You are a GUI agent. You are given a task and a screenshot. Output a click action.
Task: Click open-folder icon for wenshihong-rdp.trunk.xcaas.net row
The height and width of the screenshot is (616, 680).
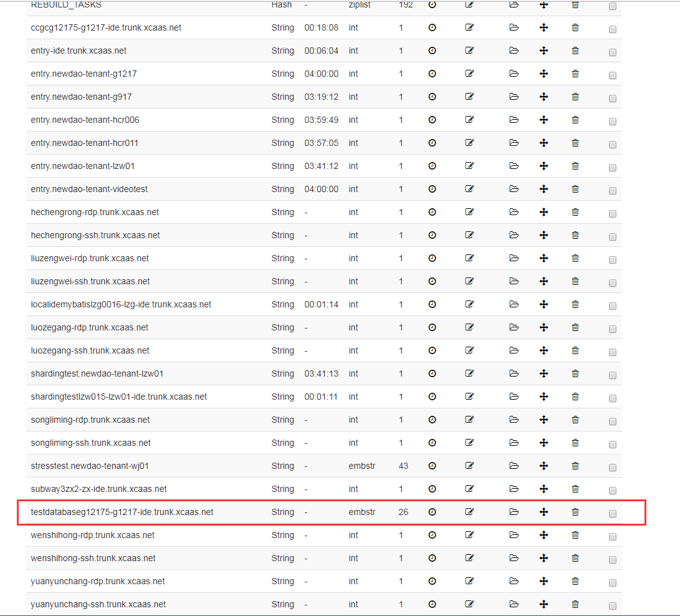(514, 535)
